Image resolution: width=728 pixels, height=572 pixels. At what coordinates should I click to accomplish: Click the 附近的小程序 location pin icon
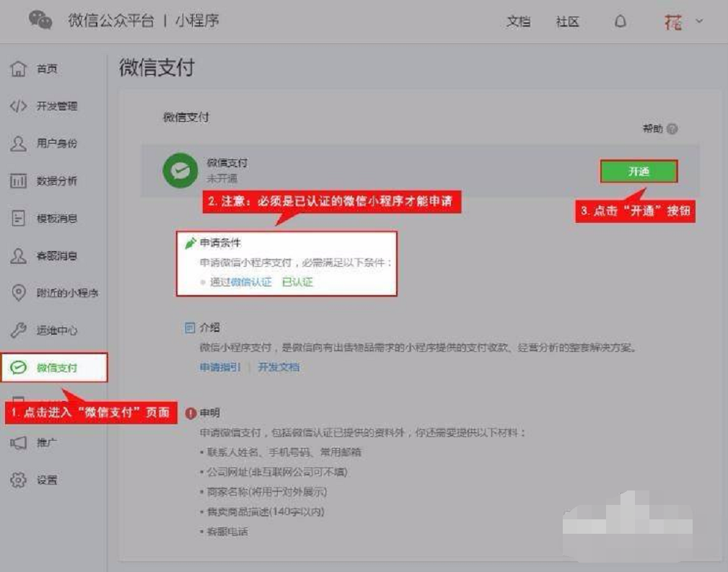pos(19,293)
